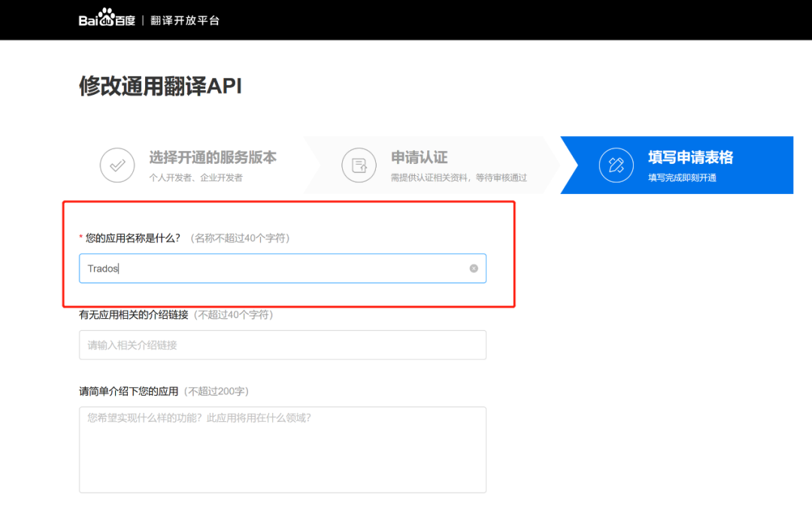812x507 pixels.
Task: Select the 不超过200字 hint text
Action: 217,391
